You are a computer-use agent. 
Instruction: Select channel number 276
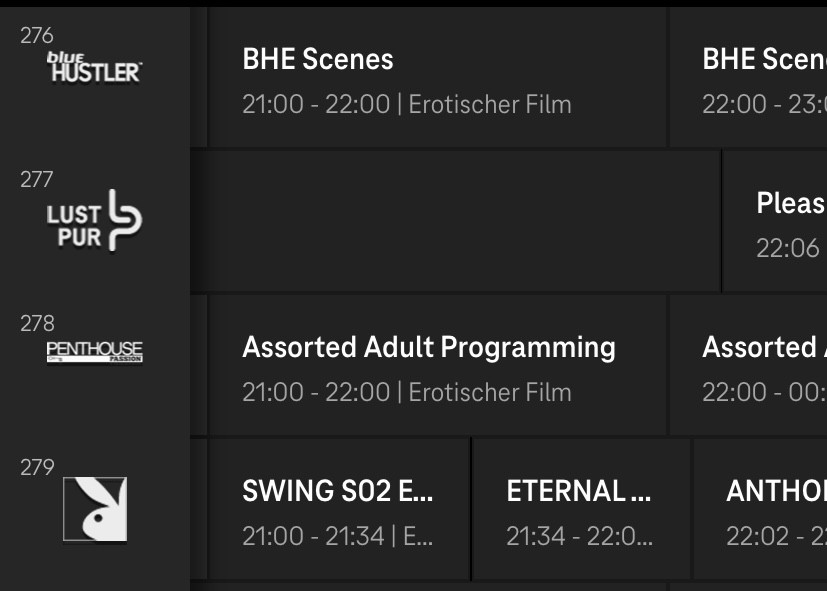[37, 36]
